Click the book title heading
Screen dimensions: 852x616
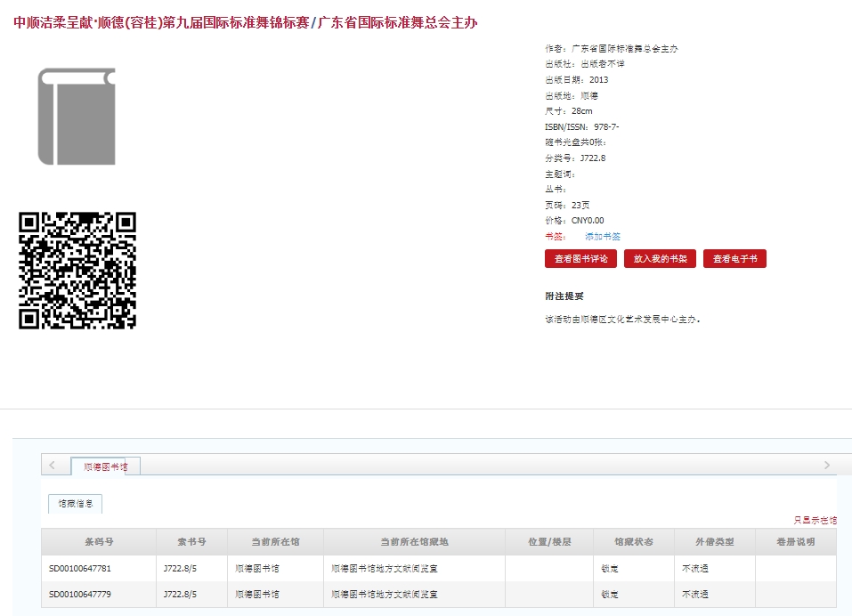[246, 23]
